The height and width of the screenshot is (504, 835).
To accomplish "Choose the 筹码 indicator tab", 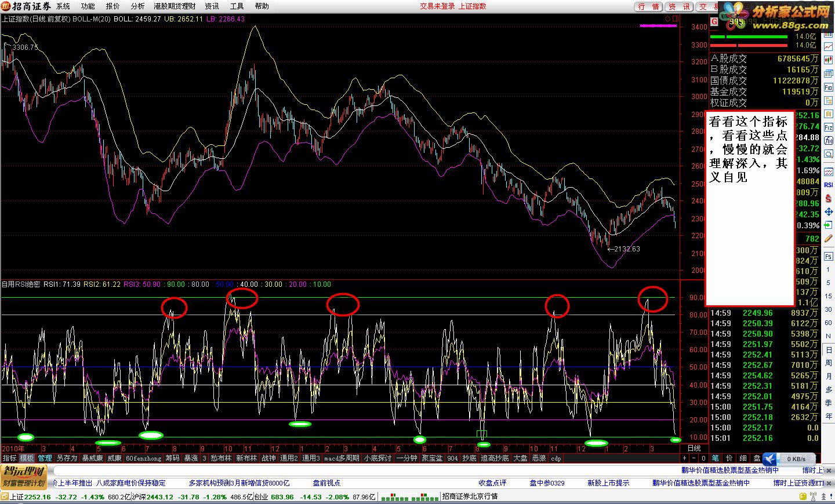I will 173,458.
